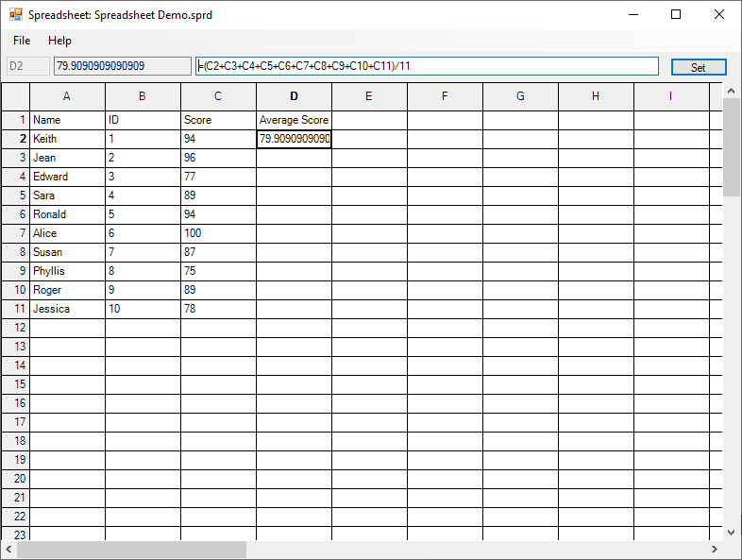Viewport: 742px width, 560px height.
Task: Select the cell containing Ronald
Action: click(67, 215)
